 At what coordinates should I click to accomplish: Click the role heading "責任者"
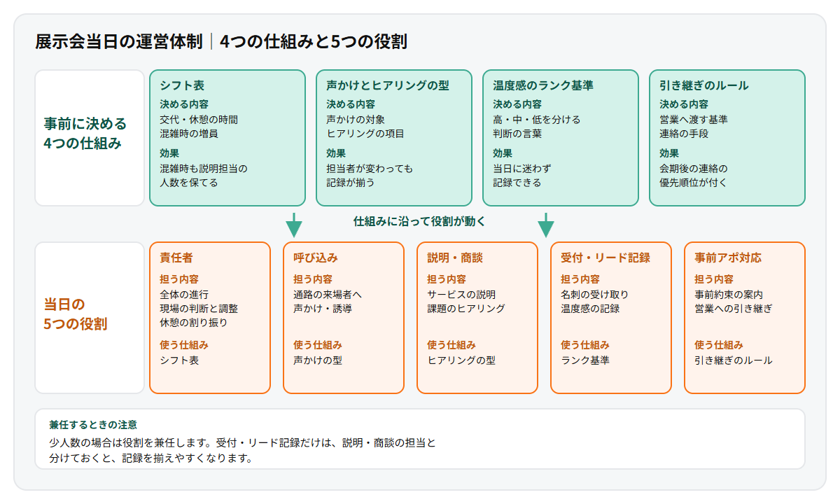(x=176, y=258)
